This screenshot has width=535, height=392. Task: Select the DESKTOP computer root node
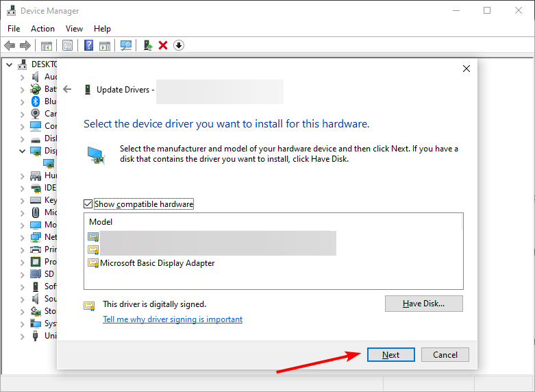pyautogui.click(x=44, y=64)
